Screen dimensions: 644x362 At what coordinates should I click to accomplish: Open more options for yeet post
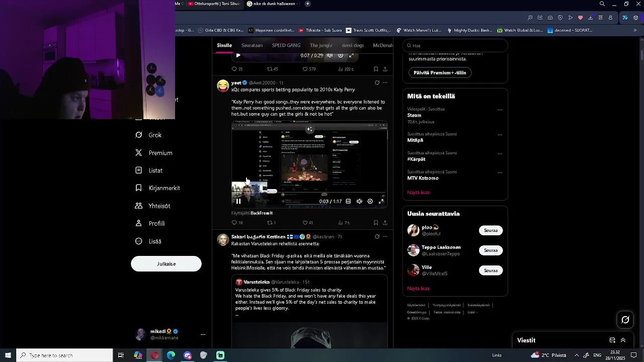(x=385, y=82)
